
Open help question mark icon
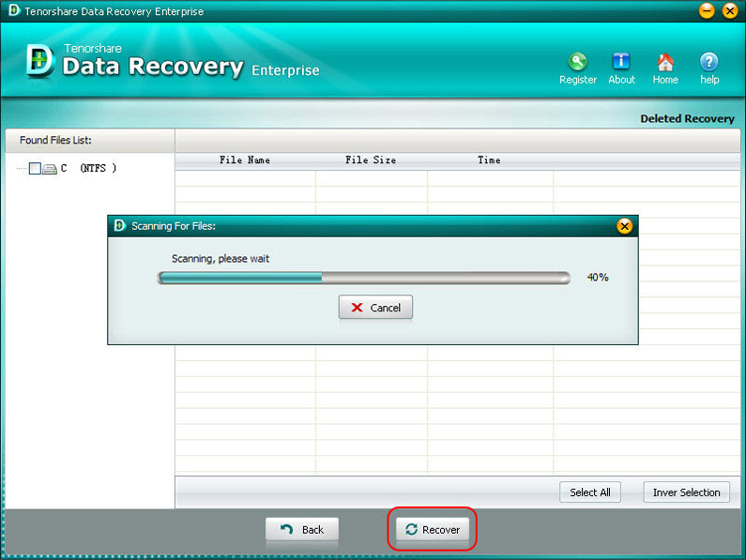pos(709,63)
